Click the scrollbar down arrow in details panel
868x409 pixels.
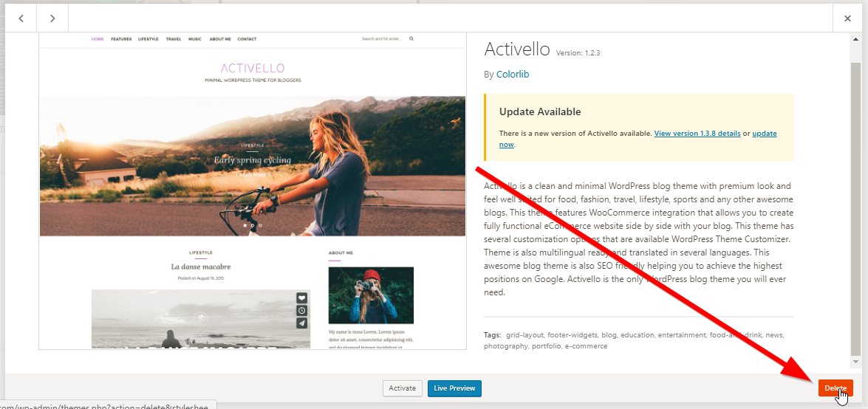856,361
